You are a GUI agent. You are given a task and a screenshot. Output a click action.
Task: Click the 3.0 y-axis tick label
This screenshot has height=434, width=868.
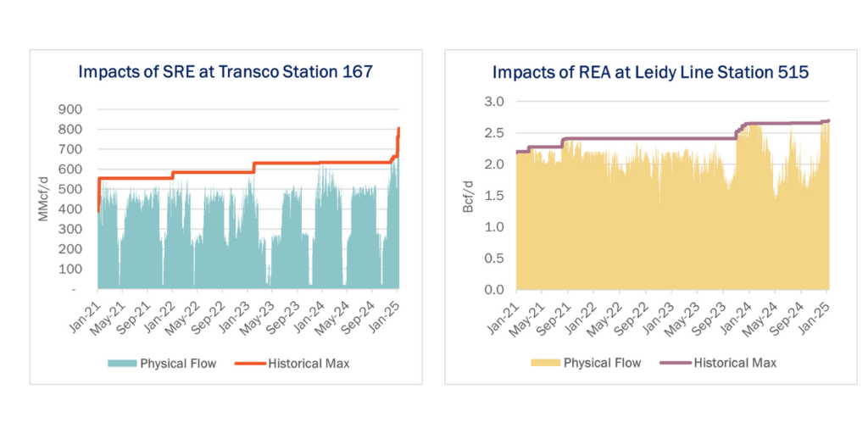[x=492, y=102]
